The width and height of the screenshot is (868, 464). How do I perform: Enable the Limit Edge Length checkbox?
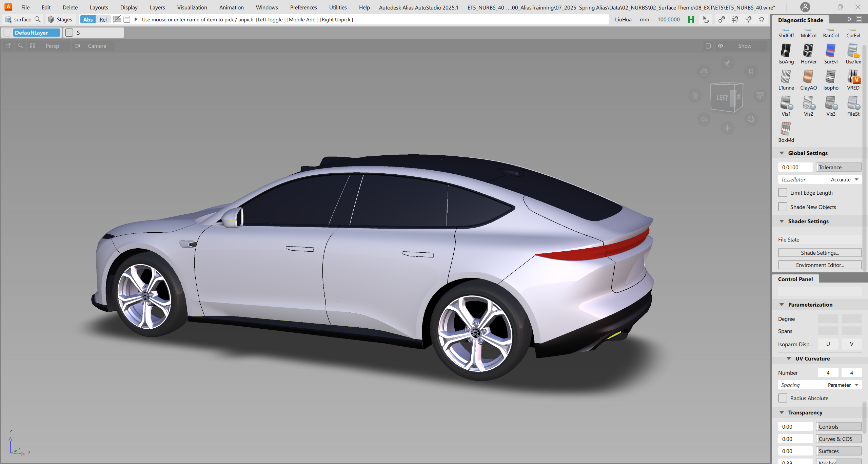point(783,193)
